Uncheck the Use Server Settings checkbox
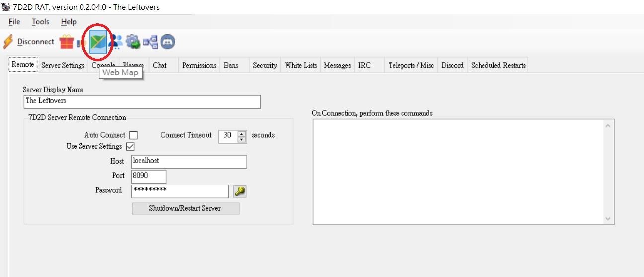This screenshot has height=277, width=644. [x=130, y=146]
